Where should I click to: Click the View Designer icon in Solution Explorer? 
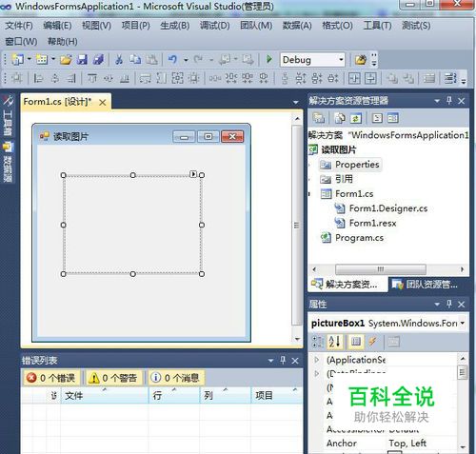(393, 118)
